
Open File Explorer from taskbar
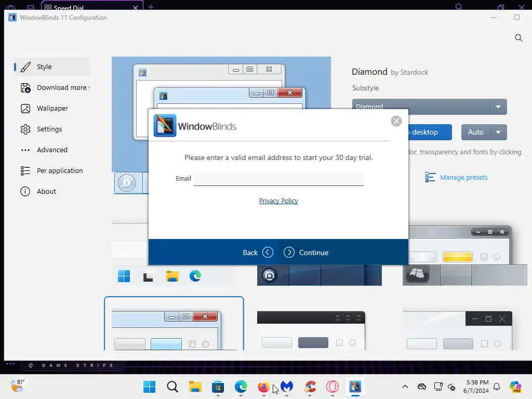pyautogui.click(x=195, y=387)
